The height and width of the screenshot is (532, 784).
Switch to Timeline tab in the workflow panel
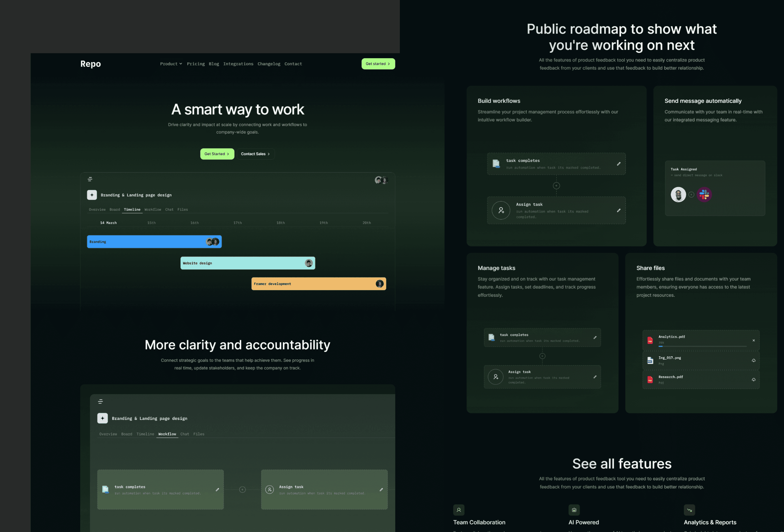tap(145, 434)
